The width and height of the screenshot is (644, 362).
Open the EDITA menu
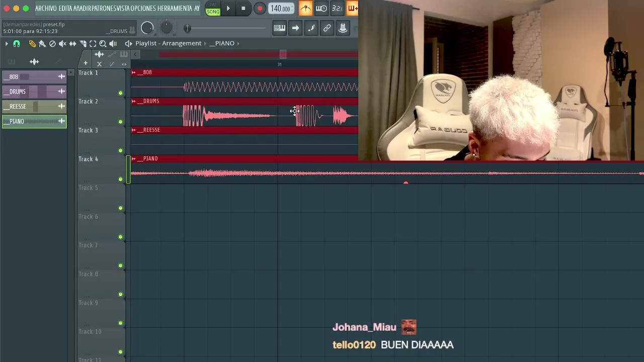click(x=65, y=9)
